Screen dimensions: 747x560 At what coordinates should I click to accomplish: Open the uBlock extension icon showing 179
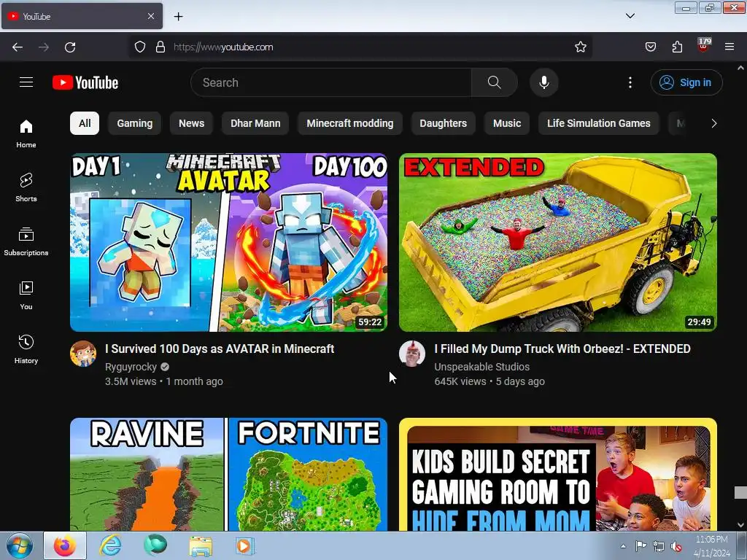[703, 46]
